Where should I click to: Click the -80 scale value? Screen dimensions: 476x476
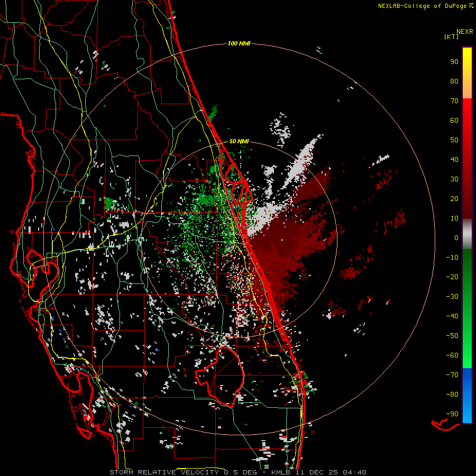click(452, 395)
